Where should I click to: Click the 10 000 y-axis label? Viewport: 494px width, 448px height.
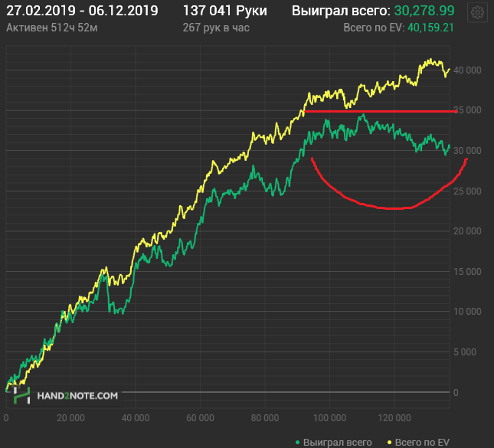pos(467,312)
